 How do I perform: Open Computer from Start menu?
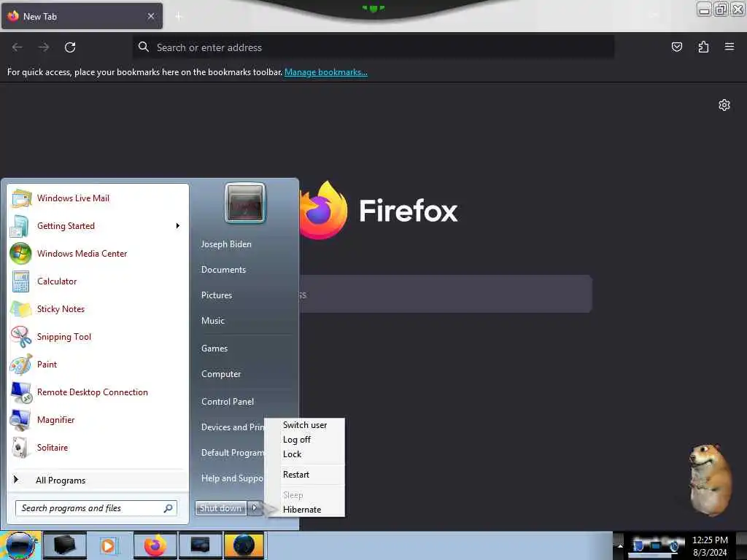(221, 374)
